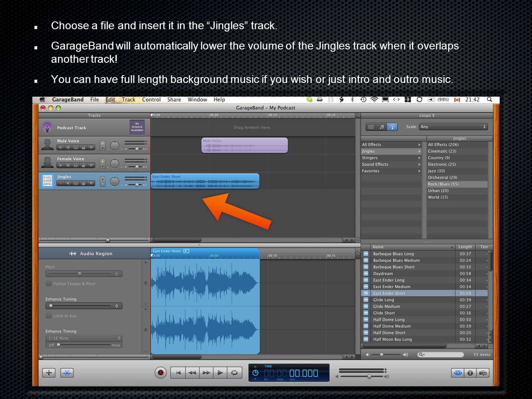Go to beginning of the song
The width and height of the screenshot is (532, 399).
(x=178, y=373)
